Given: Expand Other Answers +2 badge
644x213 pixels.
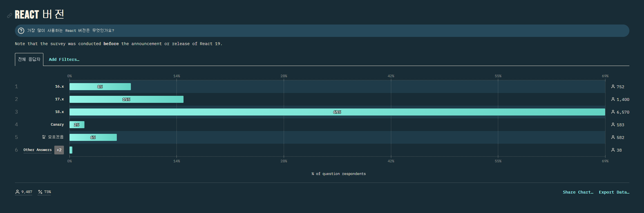Looking at the screenshot, I should (x=59, y=150).
